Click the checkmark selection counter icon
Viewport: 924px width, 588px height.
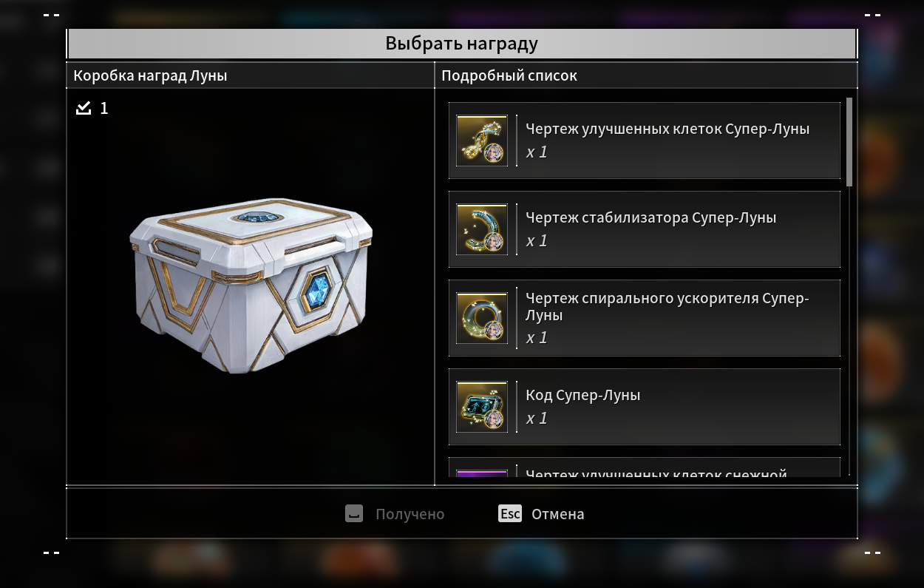click(84, 108)
